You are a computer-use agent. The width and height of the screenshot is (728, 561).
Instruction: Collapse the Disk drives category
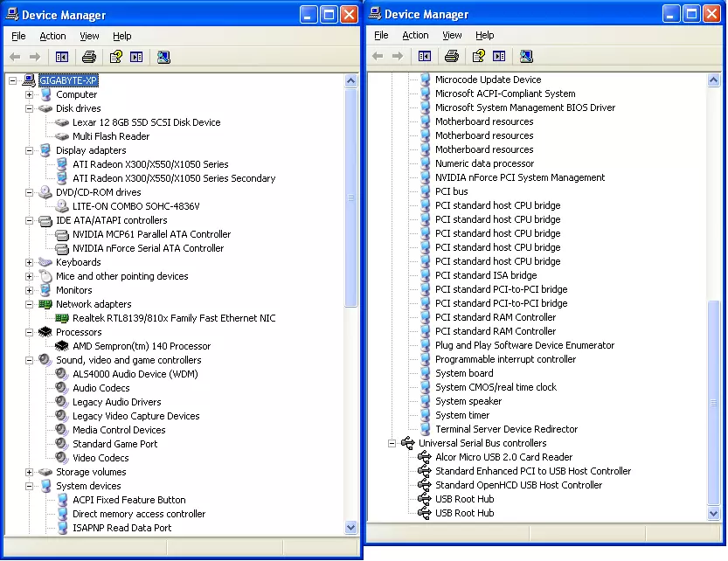tap(29, 108)
